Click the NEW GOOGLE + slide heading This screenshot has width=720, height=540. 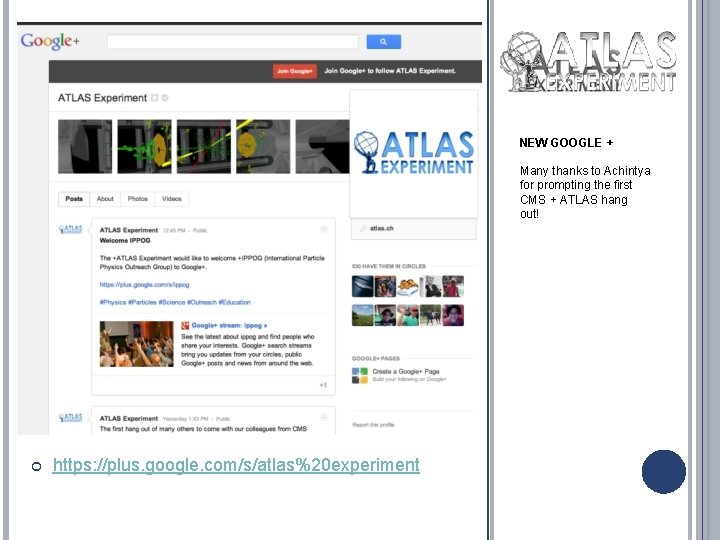click(x=566, y=143)
